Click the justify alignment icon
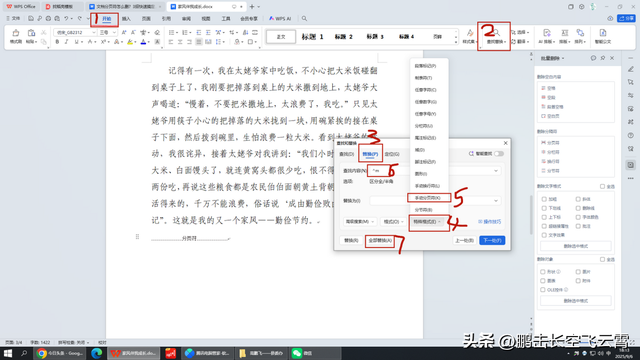This screenshot has width=640, height=360. click(199, 42)
